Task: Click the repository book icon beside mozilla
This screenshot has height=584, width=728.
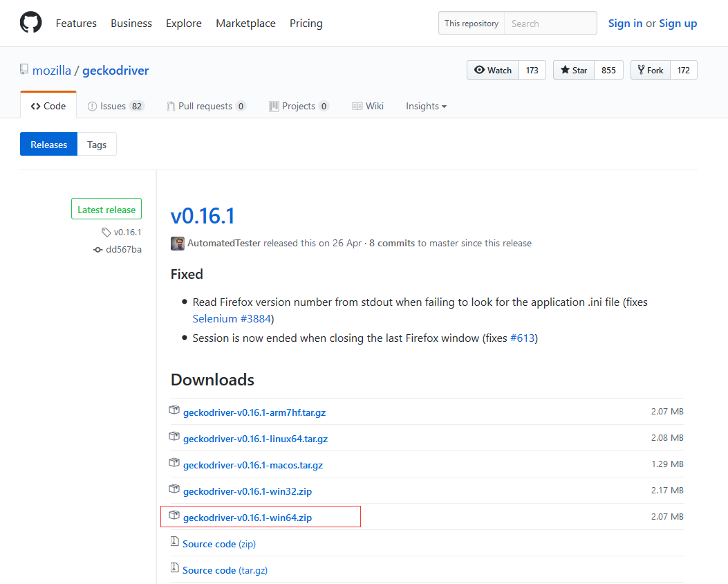Action: [24, 69]
